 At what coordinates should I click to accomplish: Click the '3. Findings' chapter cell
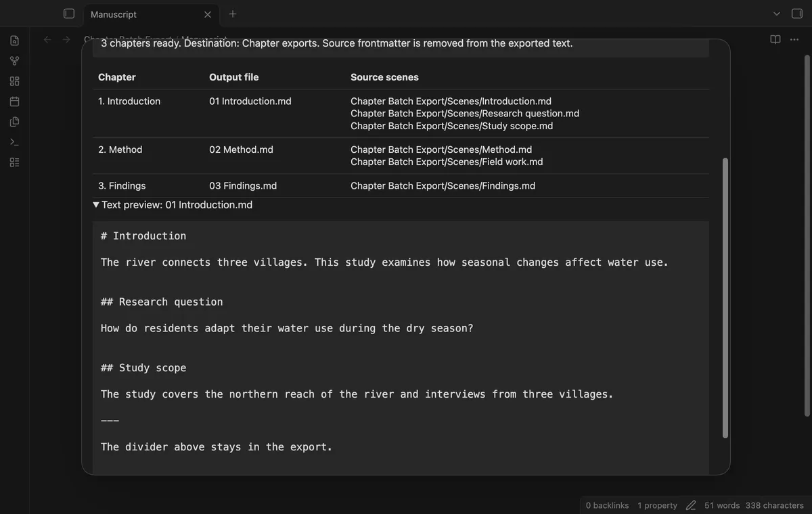tap(122, 186)
